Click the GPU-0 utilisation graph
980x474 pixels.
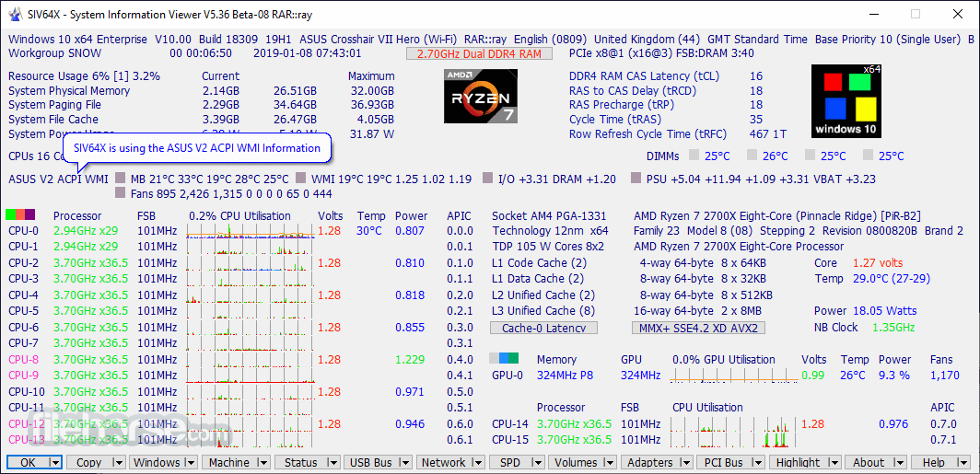tap(732, 375)
